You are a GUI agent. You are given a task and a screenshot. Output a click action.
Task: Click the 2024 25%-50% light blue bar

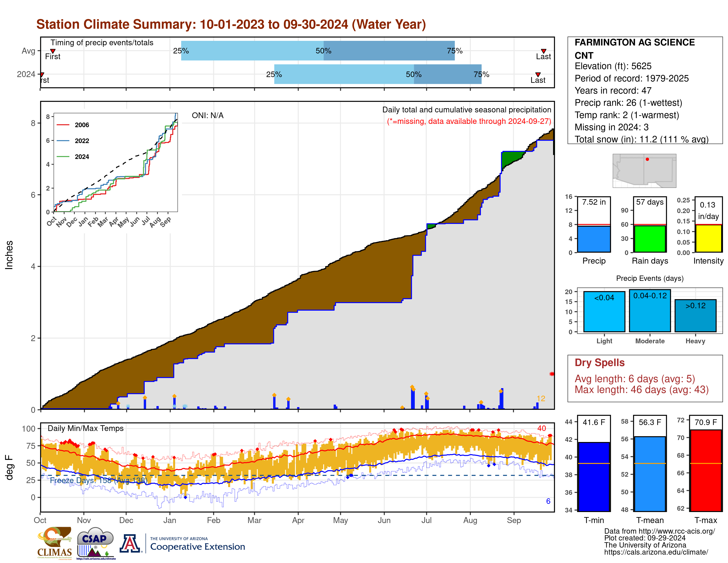pyautogui.click(x=344, y=74)
